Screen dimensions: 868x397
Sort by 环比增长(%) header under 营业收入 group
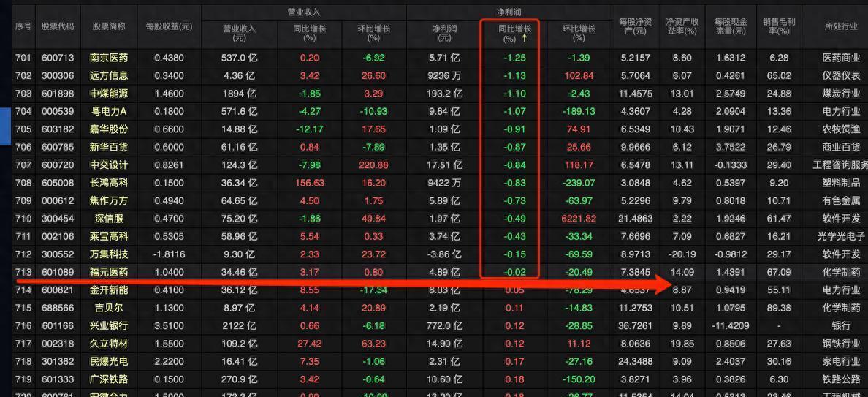coord(373,33)
